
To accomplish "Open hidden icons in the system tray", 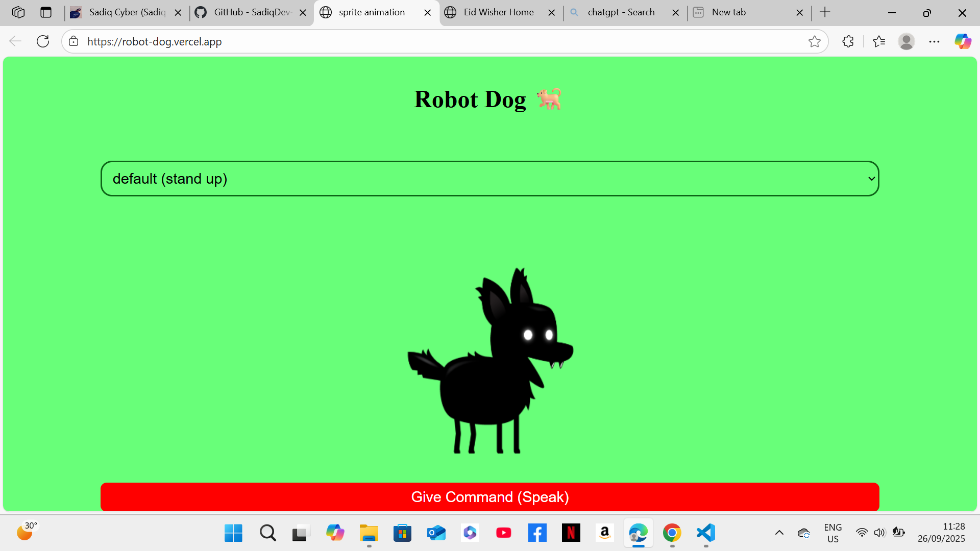I will [x=779, y=533].
